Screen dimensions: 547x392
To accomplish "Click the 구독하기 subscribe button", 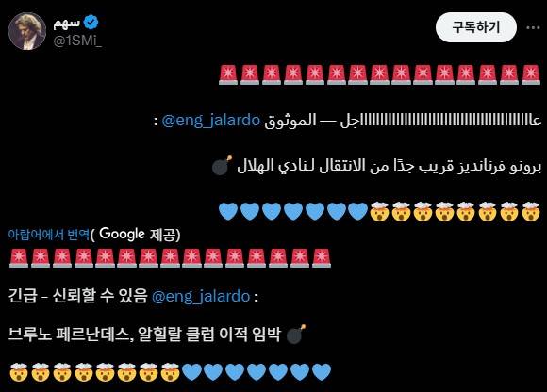I will tap(476, 27).
